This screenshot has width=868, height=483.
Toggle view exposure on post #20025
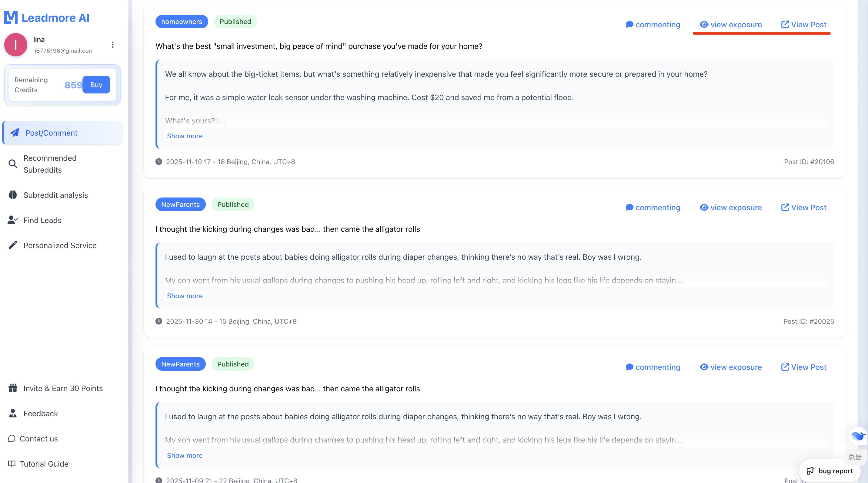pos(730,208)
